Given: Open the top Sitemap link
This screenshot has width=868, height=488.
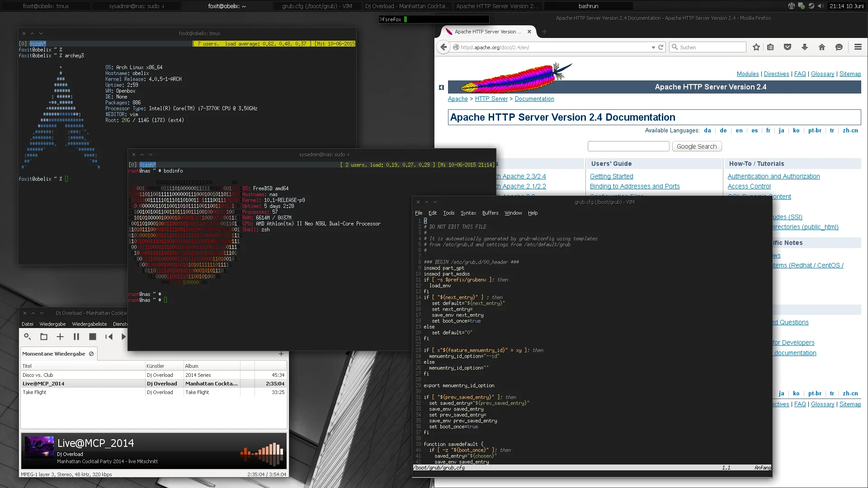Looking at the screenshot, I should click(x=850, y=74).
